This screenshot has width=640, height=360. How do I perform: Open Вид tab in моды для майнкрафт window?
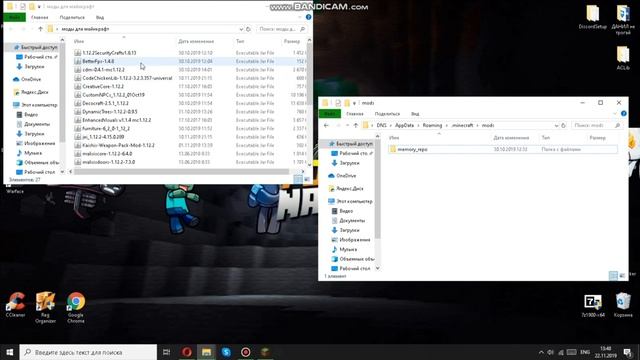coord(100,17)
